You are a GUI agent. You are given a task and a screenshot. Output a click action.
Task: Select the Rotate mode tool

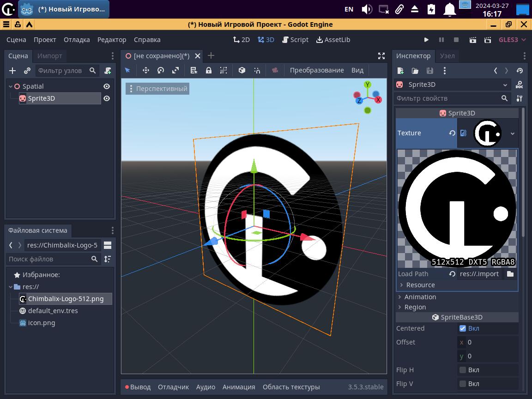161,70
